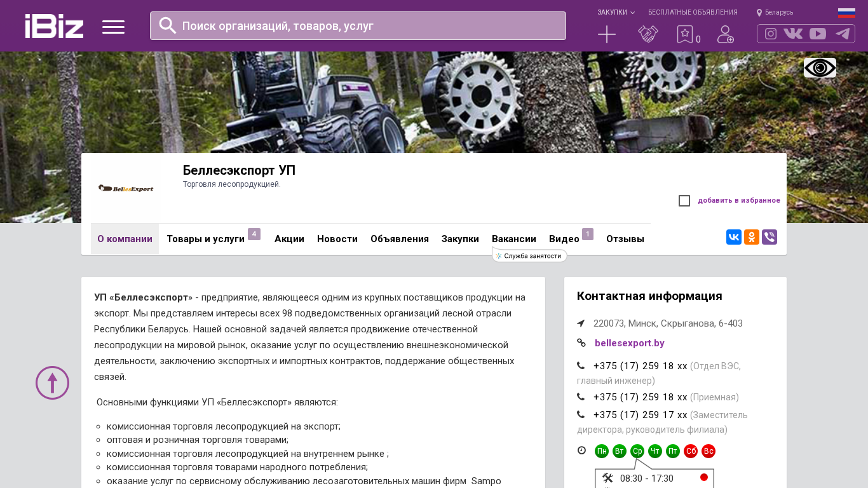Open the Telegram channel icon

(x=843, y=34)
